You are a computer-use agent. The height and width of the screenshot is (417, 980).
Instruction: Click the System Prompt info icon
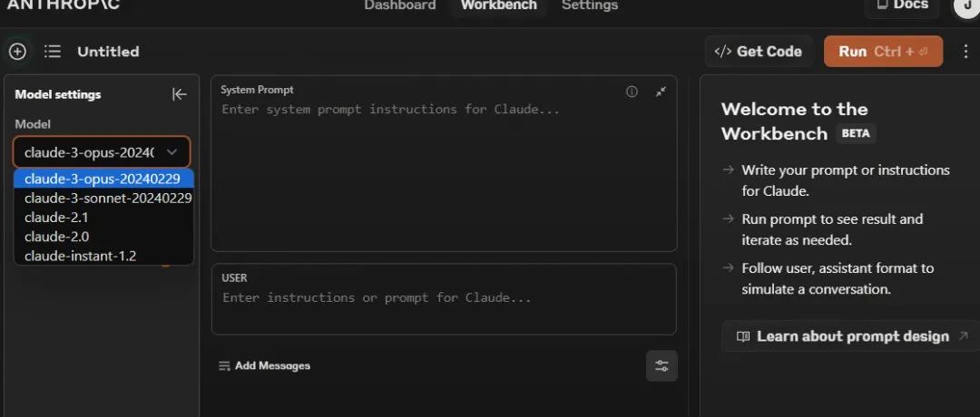(x=632, y=92)
